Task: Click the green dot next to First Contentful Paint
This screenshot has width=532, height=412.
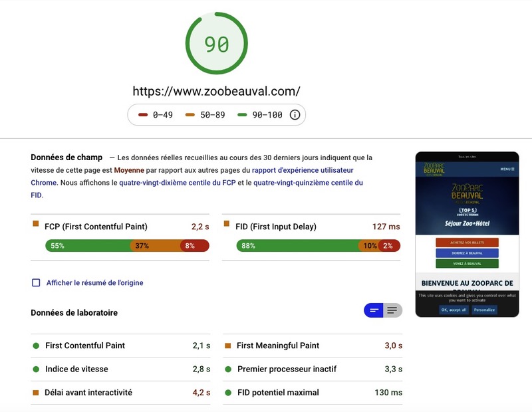Action: 36,346
